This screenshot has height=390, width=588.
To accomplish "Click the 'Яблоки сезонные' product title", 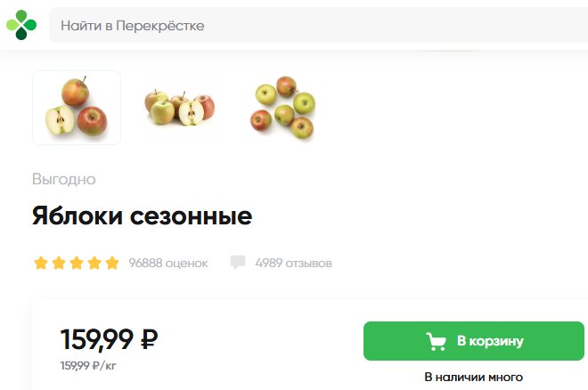I will click(x=143, y=216).
